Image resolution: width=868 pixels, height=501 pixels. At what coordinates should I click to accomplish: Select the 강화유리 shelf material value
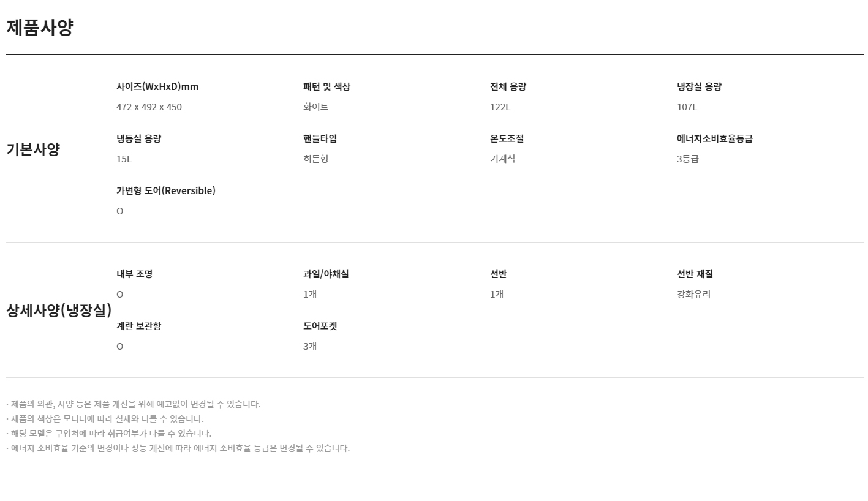tap(693, 295)
